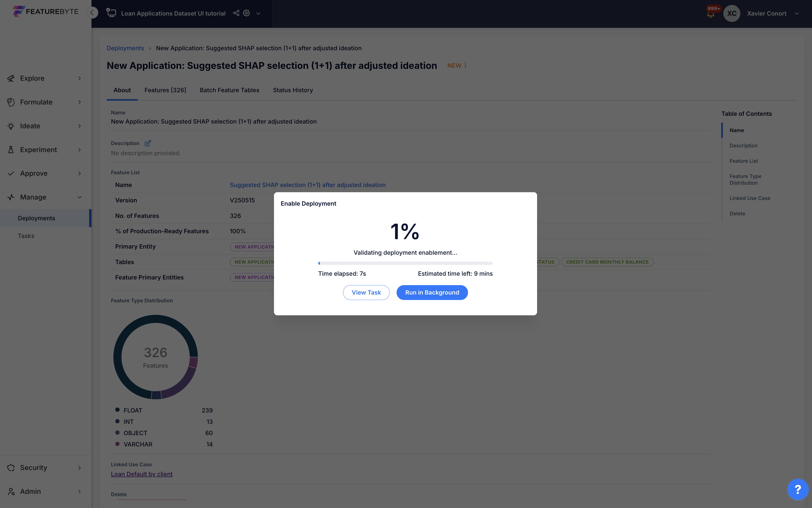Edit description using pencil icon

(148, 143)
